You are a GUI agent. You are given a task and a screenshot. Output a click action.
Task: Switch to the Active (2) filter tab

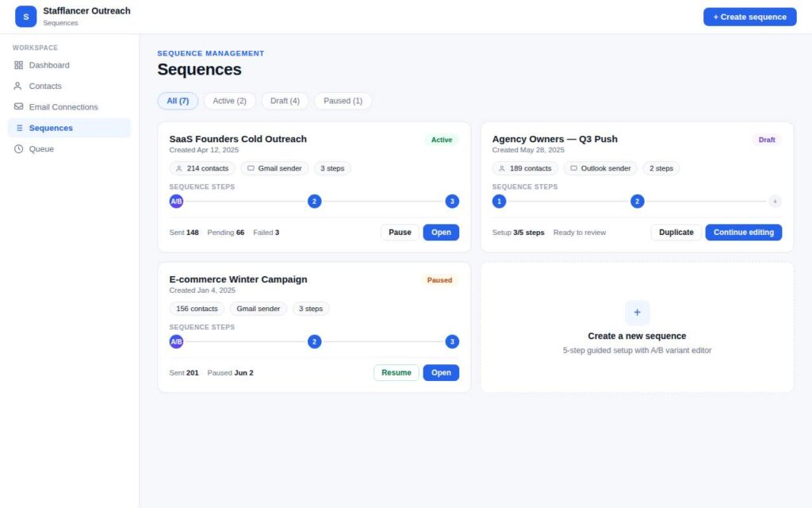[x=229, y=101]
